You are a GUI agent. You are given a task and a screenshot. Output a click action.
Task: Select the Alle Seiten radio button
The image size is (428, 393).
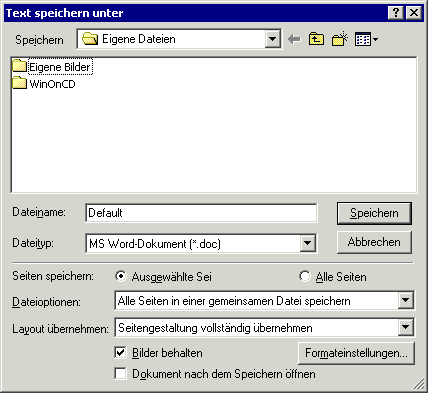(x=305, y=276)
